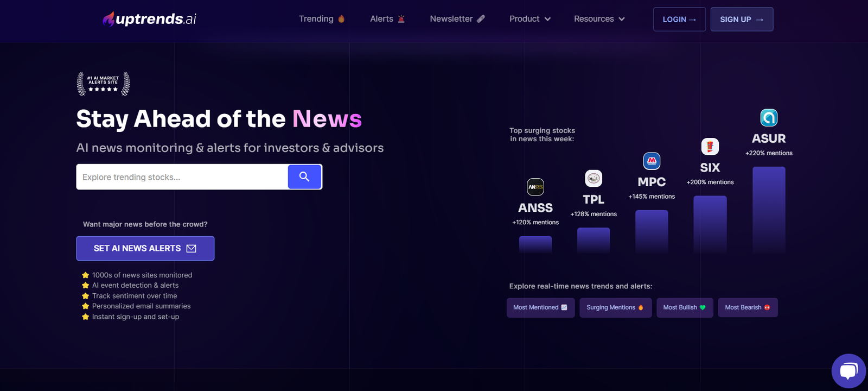Screen dimensions: 868x391
Task: Click the LOGIN button
Action: click(x=679, y=19)
